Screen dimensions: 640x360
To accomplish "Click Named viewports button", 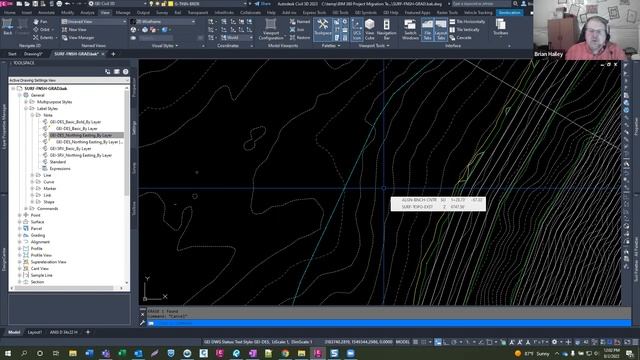I will 300,21.
